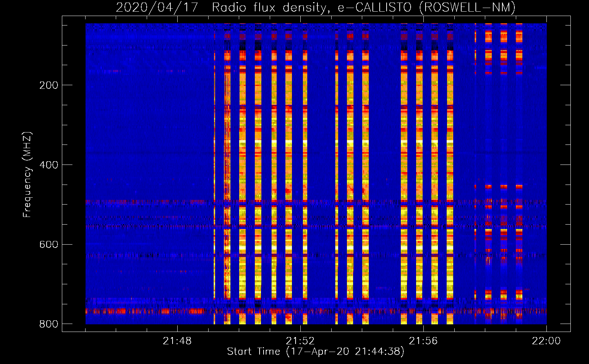
Task: Click the 'Frequency (MHZ)' axis label
Action: (x=27, y=175)
